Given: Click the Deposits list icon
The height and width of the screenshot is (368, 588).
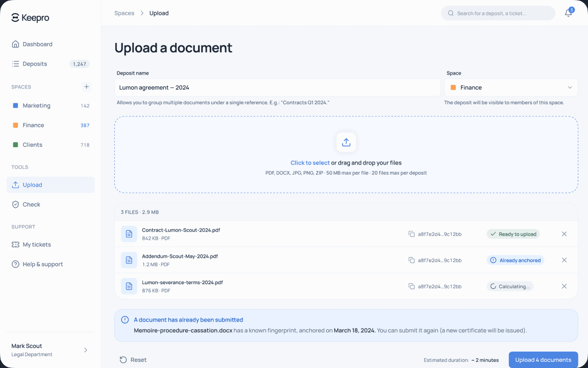Looking at the screenshot, I should pos(15,64).
